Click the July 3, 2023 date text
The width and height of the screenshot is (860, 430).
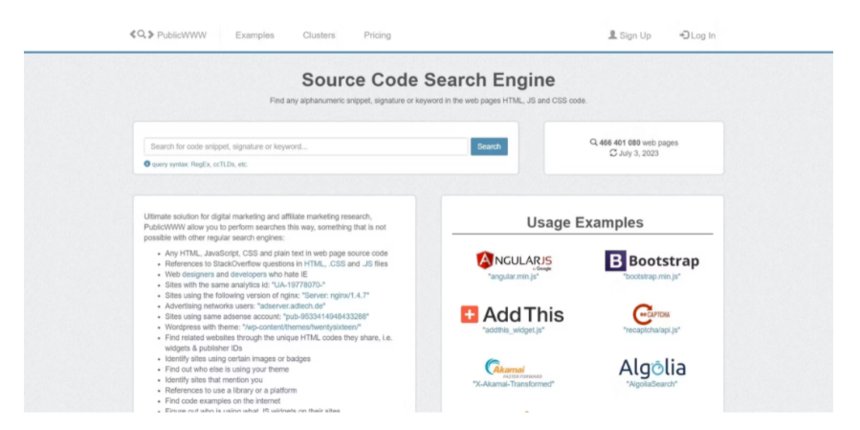tap(638, 153)
